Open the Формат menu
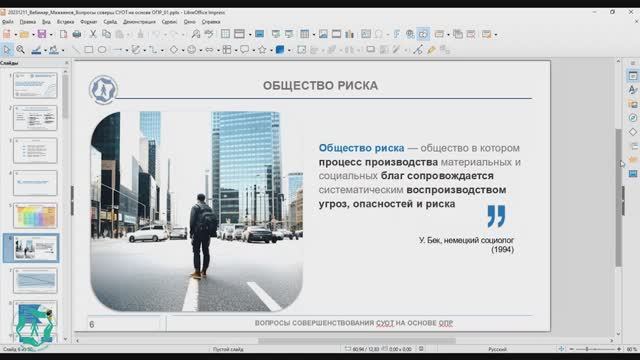This screenshot has width=640, height=360. [89, 22]
